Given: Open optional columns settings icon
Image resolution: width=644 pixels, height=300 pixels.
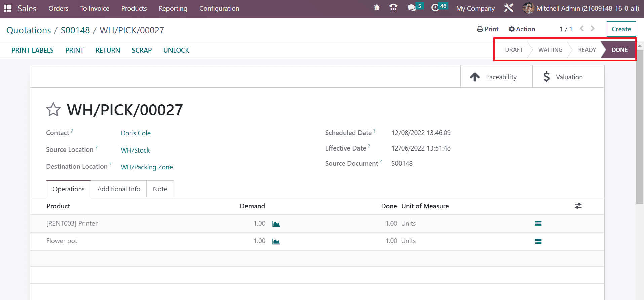Looking at the screenshot, I should coord(578,206).
